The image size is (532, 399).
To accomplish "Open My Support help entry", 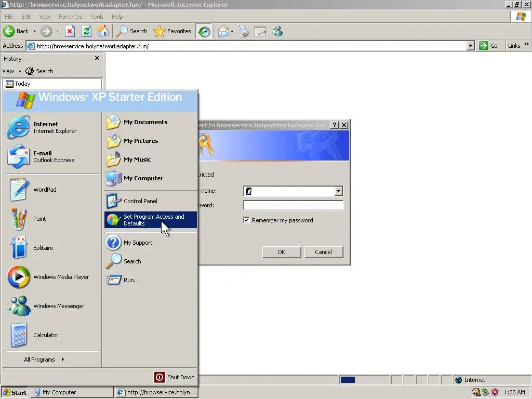I will (x=150, y=243).
